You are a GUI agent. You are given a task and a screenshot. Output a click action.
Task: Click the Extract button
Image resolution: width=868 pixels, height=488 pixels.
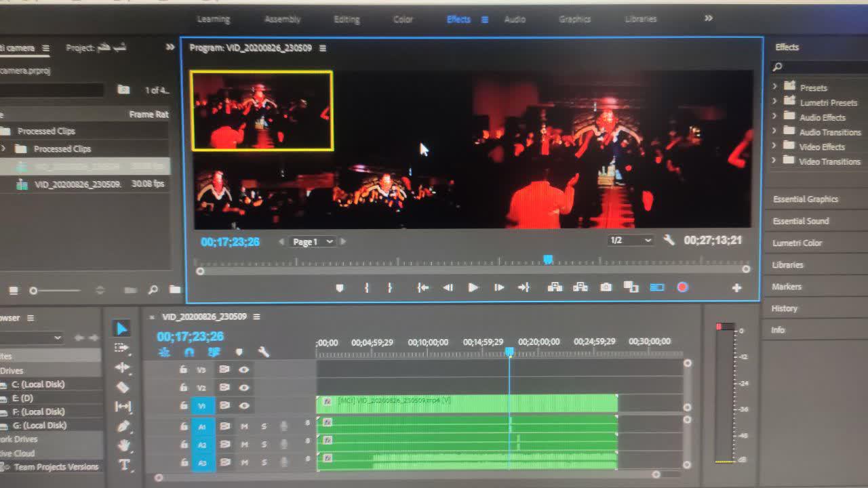[580, 287]
